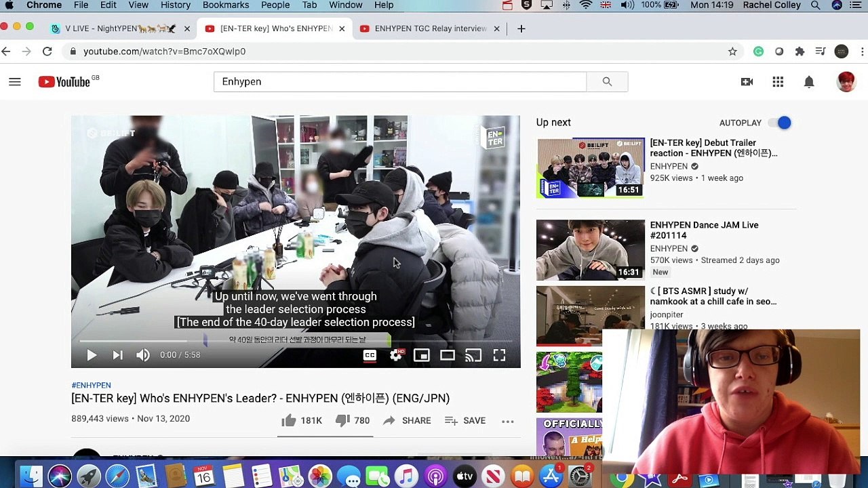Screen dimensions: 868x488
Task: Open Chrome's three-dot menu
Action: [x=863, y=52]
